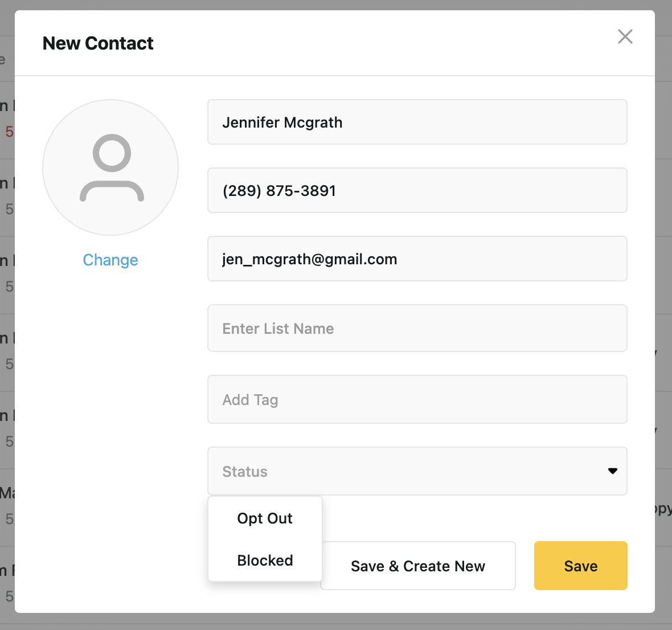Click the Status dropdown caret arrow

coord(613,471)
